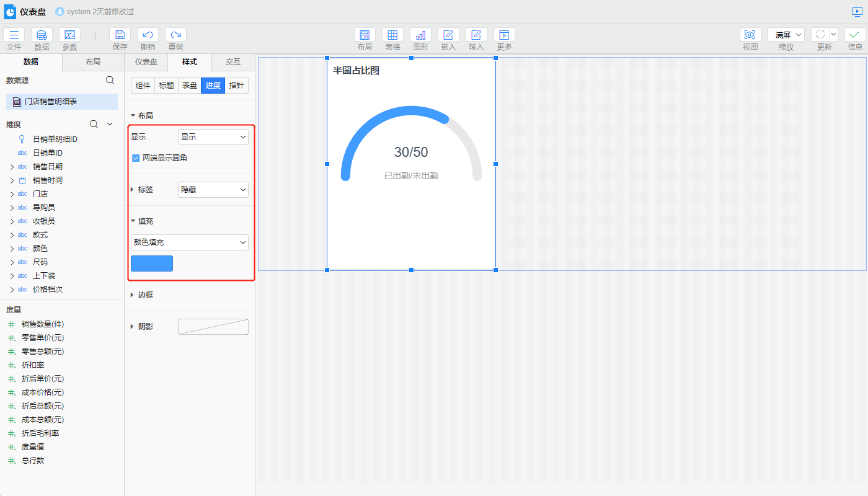The image size is (868, 496).
Task: Click the preview icon at top right
Action: (857, 12)
